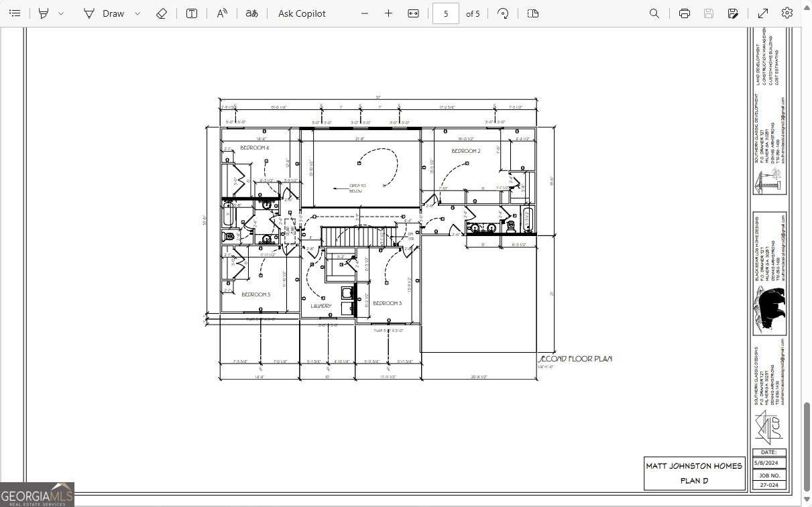
Task: Print the document
Action: coord(685,13)
